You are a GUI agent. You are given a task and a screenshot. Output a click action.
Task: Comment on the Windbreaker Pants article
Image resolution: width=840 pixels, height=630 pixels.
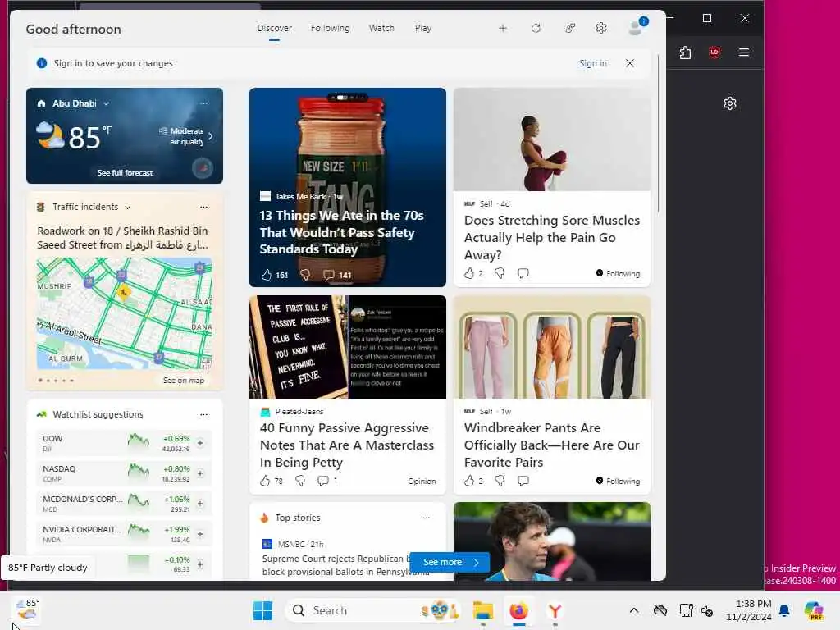tap(523, 481)
